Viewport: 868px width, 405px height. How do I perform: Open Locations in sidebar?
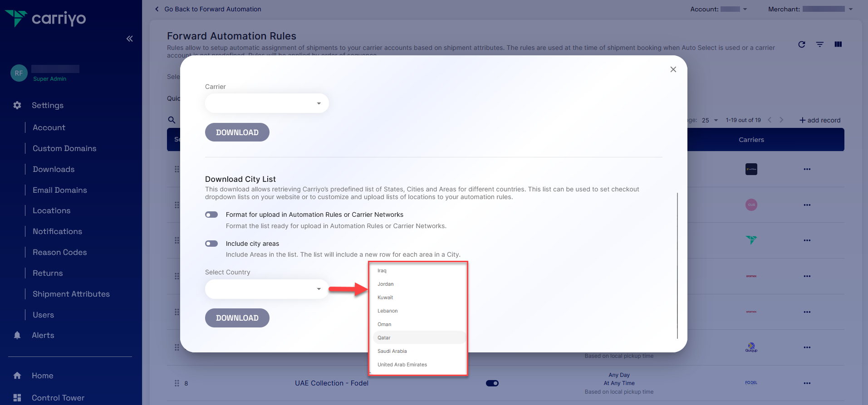coord(52,210)
